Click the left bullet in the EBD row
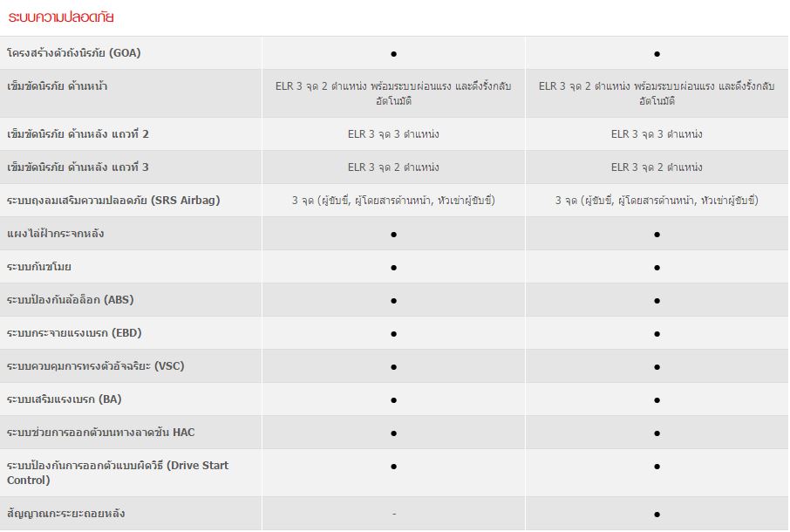 tap(393, 333)
